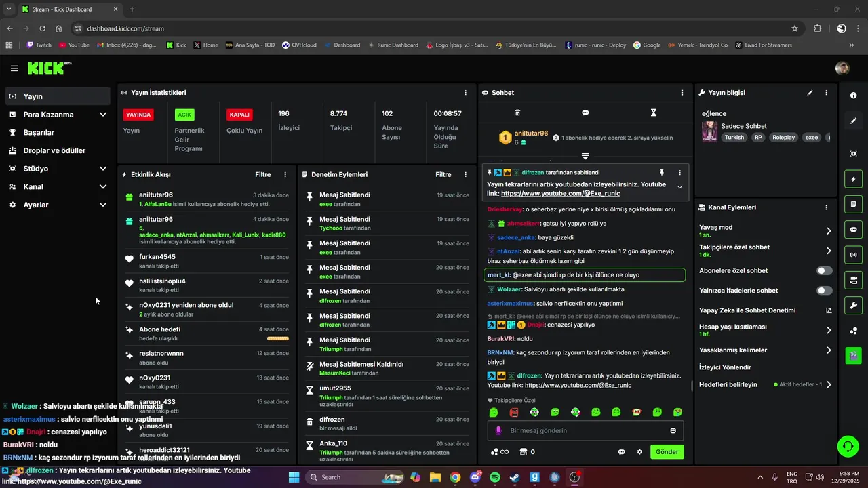
Task: Toggle channel actions widget in right sidebar
Action: coord(853,280)
